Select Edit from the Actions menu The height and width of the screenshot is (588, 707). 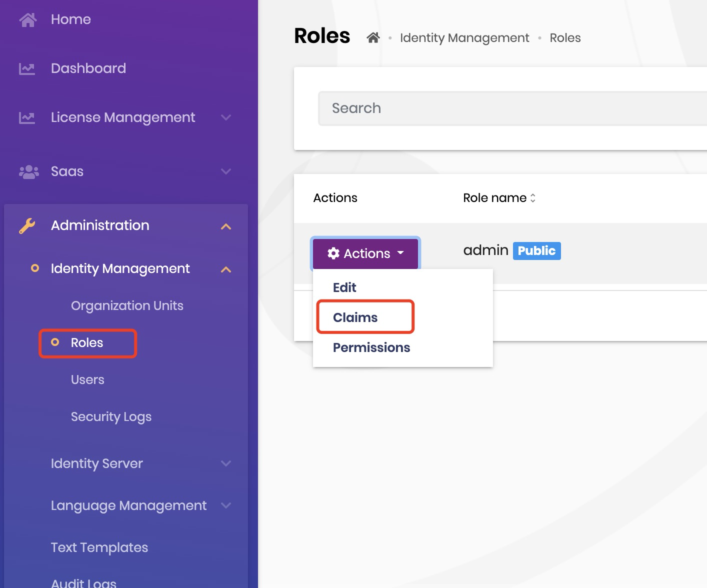344,287
